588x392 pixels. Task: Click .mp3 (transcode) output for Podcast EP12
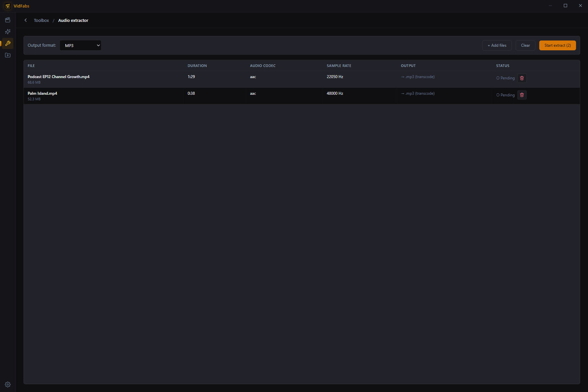point(418,77)
